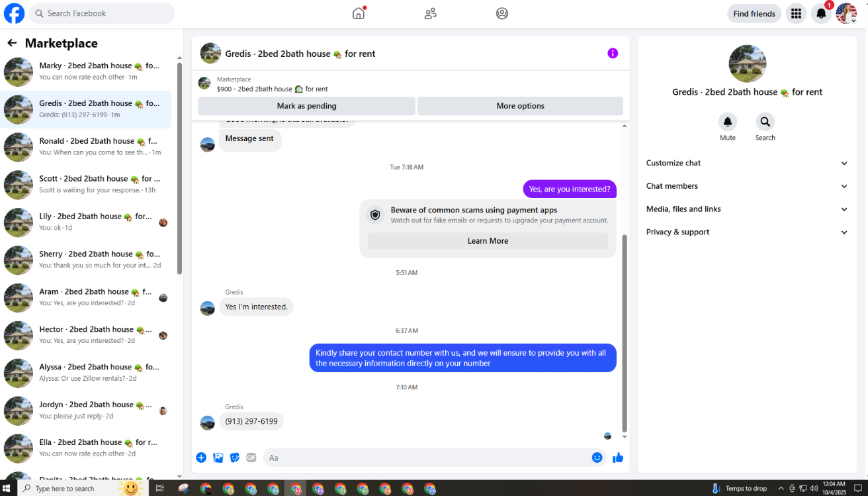Open the taskbar network status icon
The image size is (868, 496).
click(803, 489)
